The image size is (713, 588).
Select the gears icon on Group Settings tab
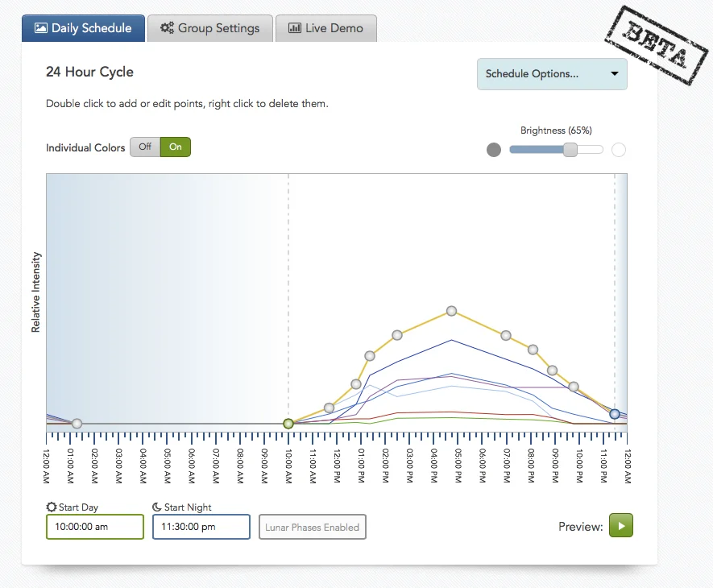pos(167,27)
